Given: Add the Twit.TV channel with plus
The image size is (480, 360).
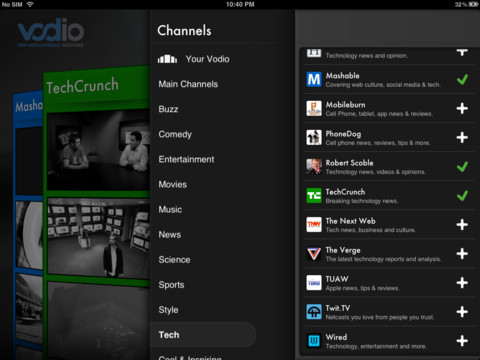Looking at the screenshot, I should tap(462, 312).
